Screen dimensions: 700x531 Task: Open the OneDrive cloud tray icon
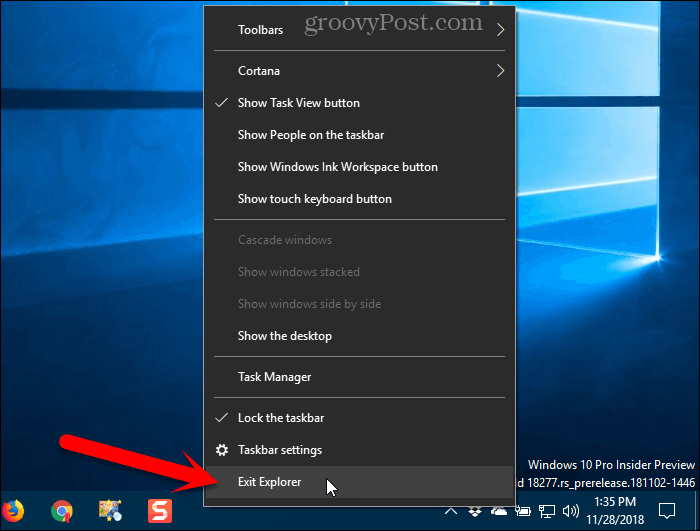[x=499, y=510]
